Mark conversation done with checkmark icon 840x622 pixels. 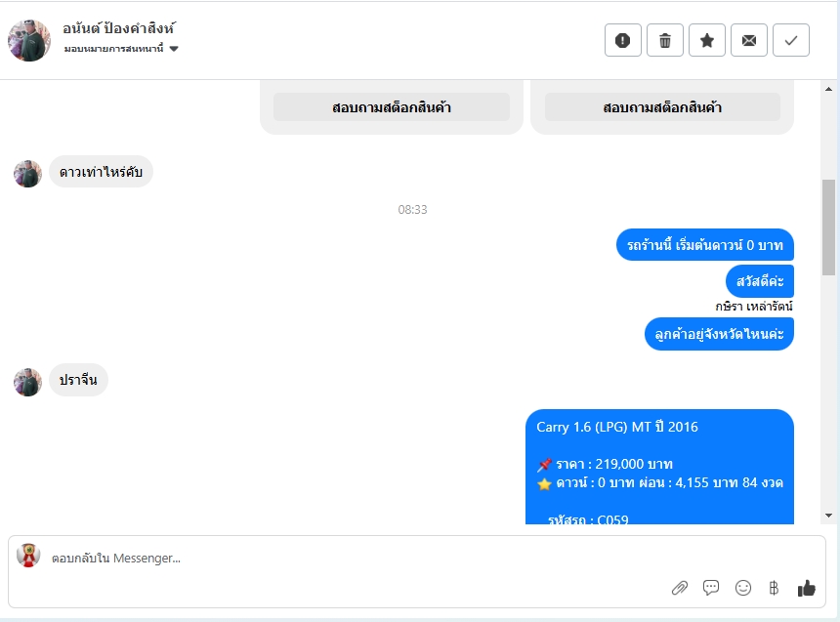(x=791, y=40)
